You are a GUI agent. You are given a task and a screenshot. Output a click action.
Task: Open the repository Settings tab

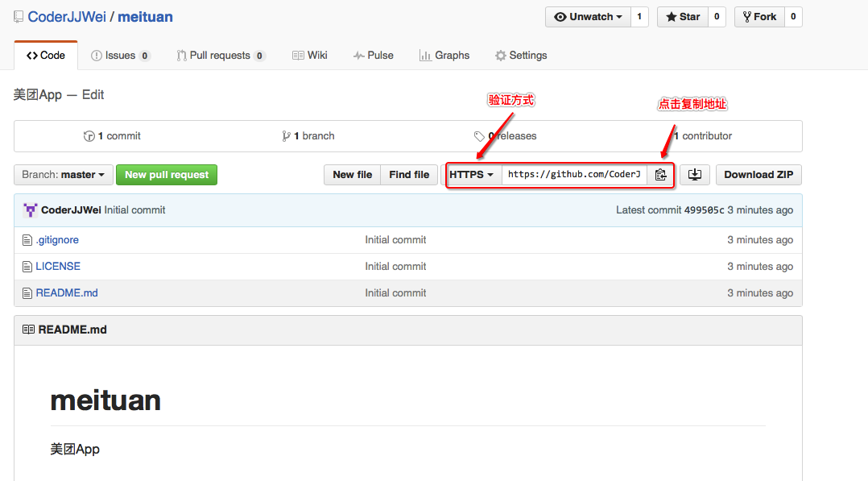pos(521,56)
